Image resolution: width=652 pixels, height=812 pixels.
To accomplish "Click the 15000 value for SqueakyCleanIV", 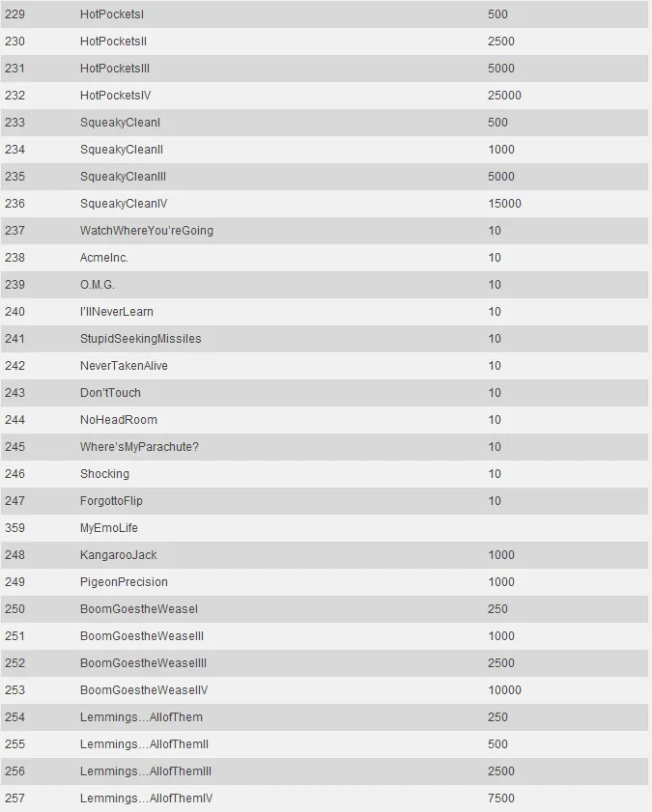I will [504, 204].
